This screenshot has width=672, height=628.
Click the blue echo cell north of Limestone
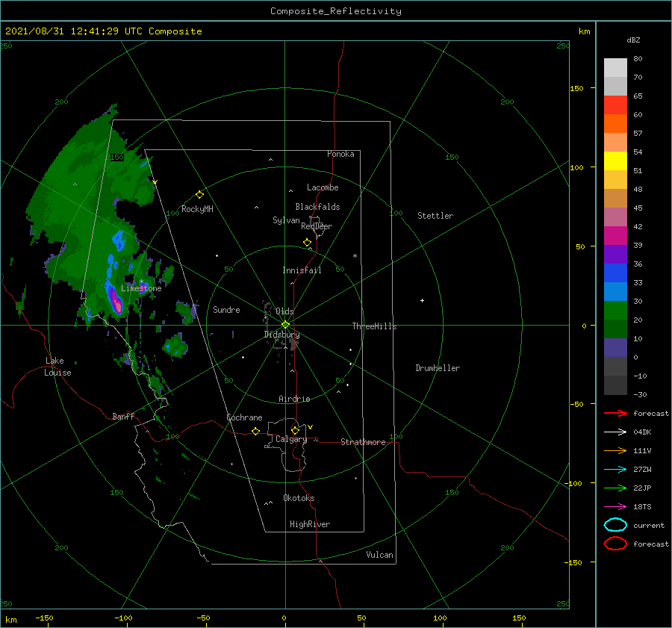(119, 241)
